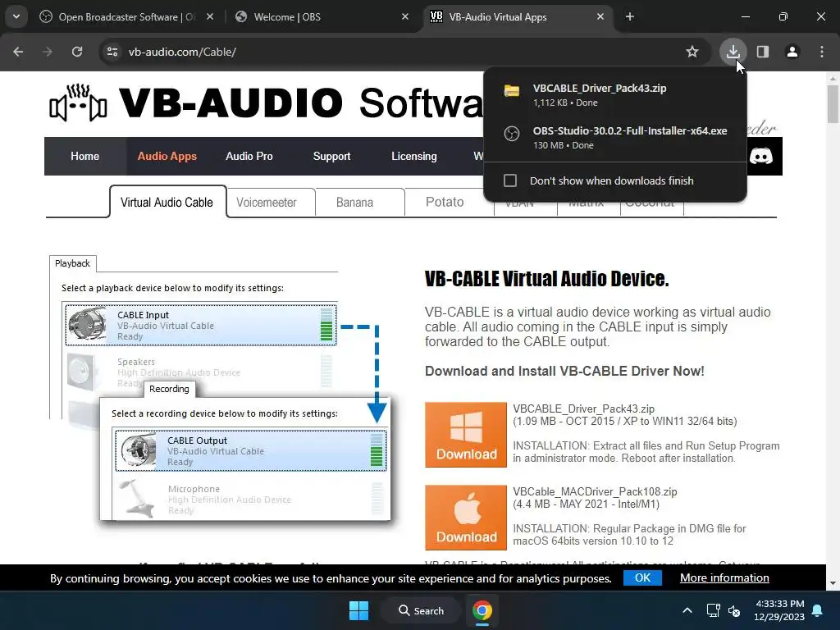Click the CABLE Input device in the illustration
The width and height of the screenshot is (840, 630).
[201, 325]
